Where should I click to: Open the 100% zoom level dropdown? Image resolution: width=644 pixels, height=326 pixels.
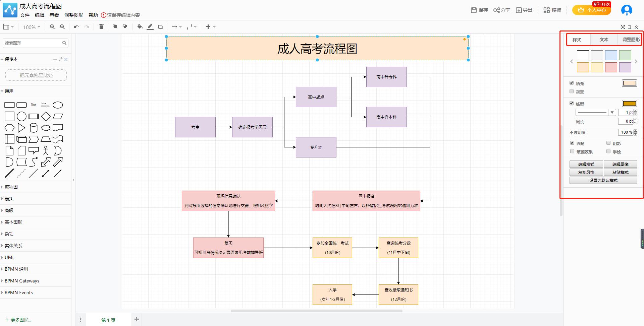coord(31,27)
